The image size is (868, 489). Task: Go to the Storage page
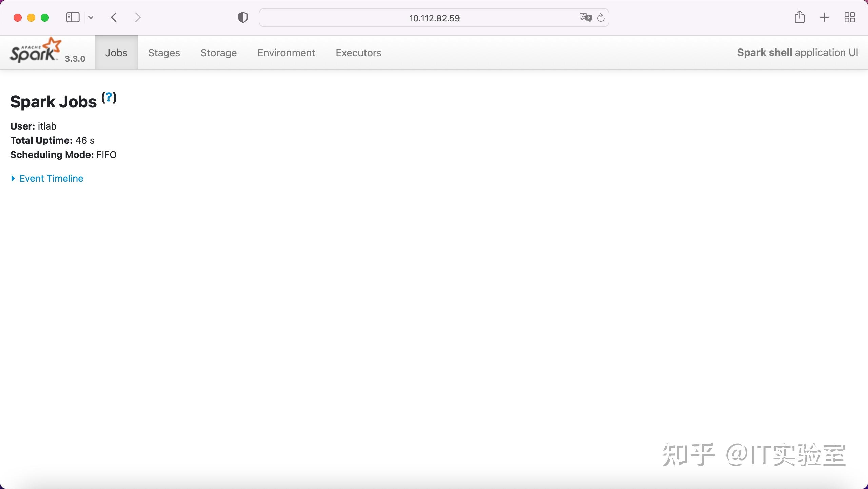click(218, 53)
